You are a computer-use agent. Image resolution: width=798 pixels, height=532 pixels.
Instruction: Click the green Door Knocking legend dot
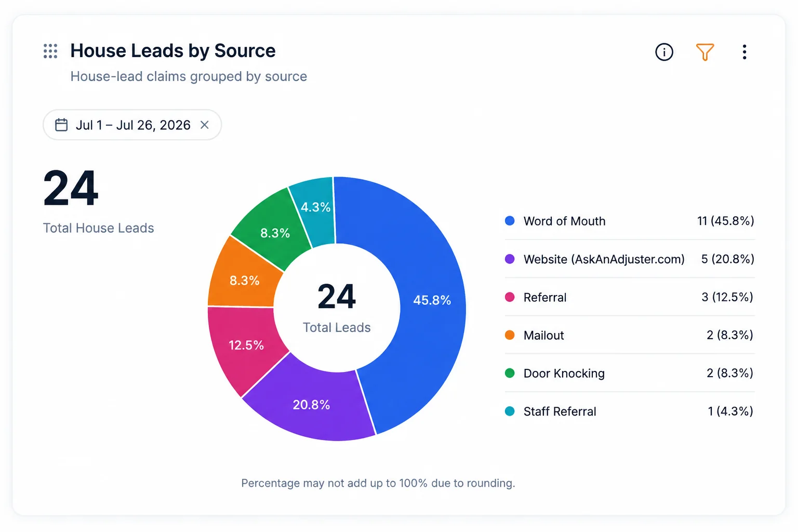click(x=510, y=373)
